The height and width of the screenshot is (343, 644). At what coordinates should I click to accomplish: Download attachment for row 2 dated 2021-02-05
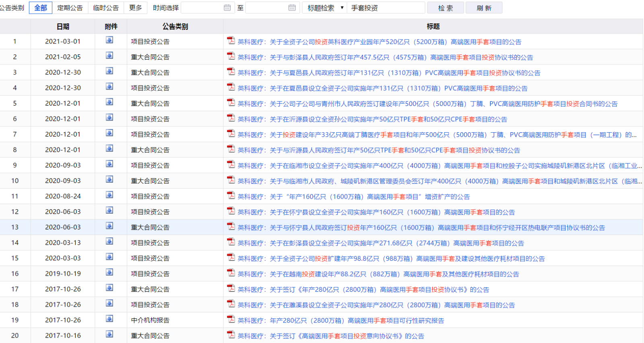(109, 56)
